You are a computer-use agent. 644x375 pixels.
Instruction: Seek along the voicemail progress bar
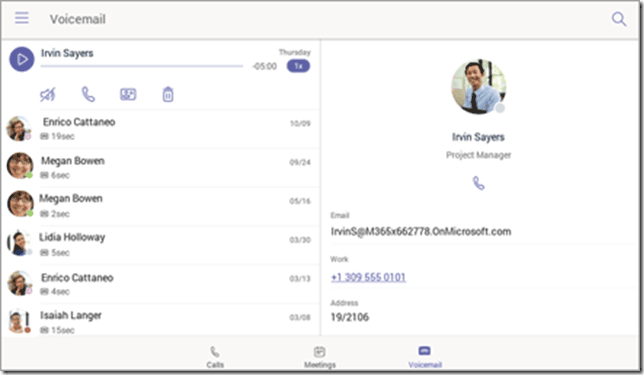pos(142,66)
